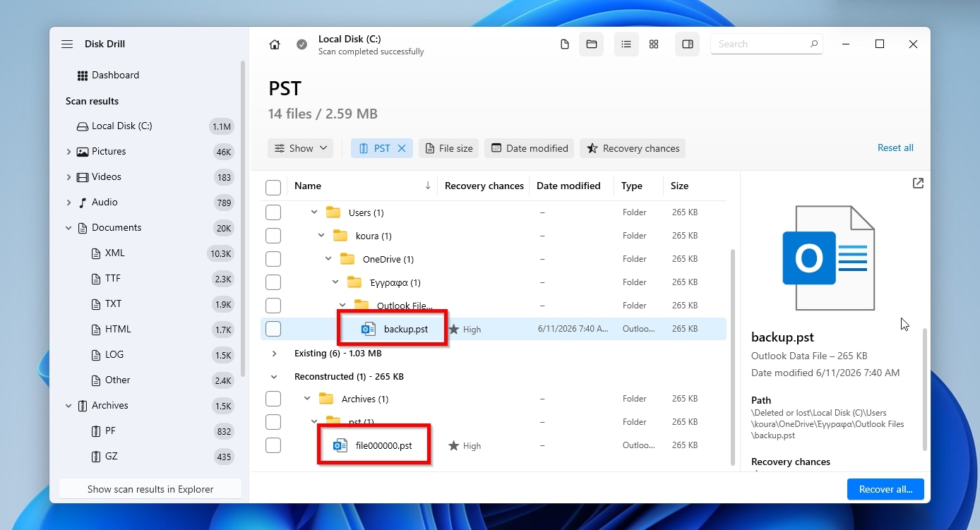
Task: Open the Recovery chances filter
Action: [633, 148]
